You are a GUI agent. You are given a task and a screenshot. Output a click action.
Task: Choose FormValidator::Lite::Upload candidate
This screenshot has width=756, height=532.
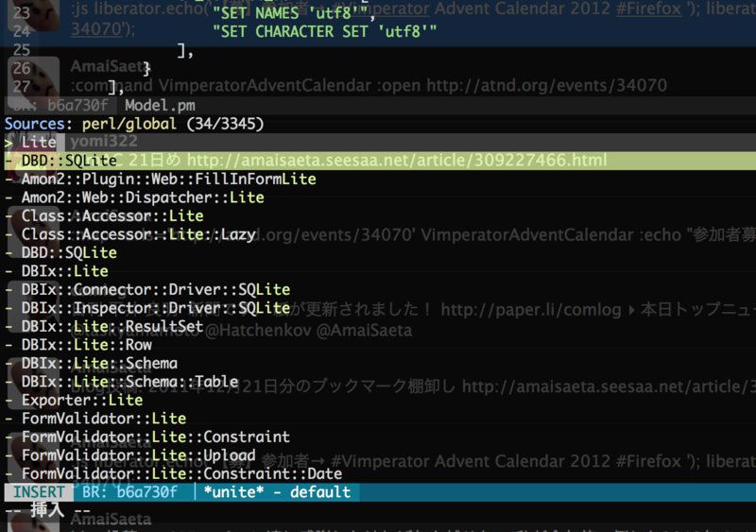(138, 455)
